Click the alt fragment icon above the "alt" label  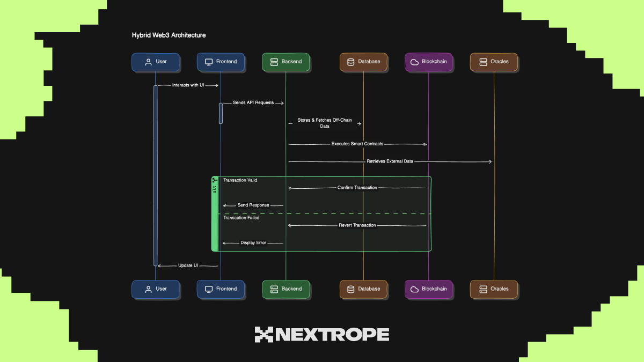pyautogui.click(x=215, y=180)
